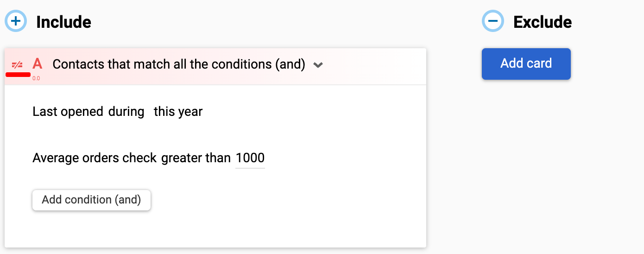Click the Exclude section heading
Image resolution: width=644 pixels, height=254 pixels.
pos(543,22)
